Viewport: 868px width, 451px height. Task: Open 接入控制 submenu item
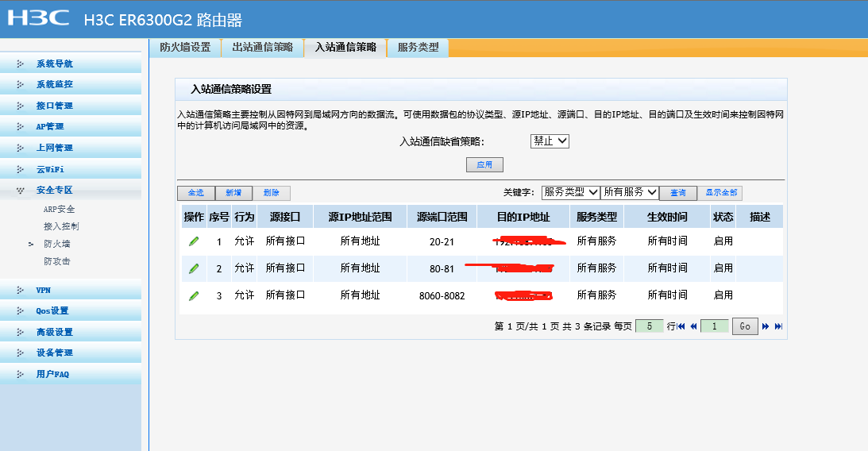[x=61, y=226]
